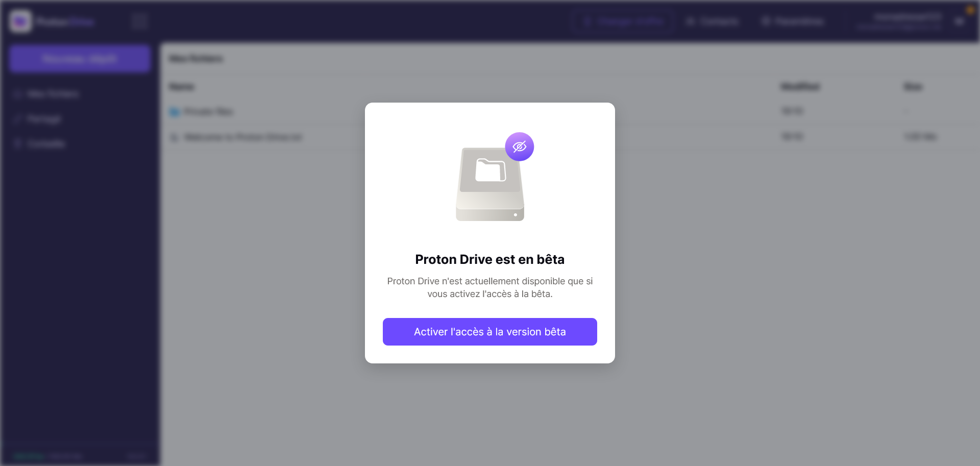Click the blurred new upload button in sidebar

click(x=80, y=59)
